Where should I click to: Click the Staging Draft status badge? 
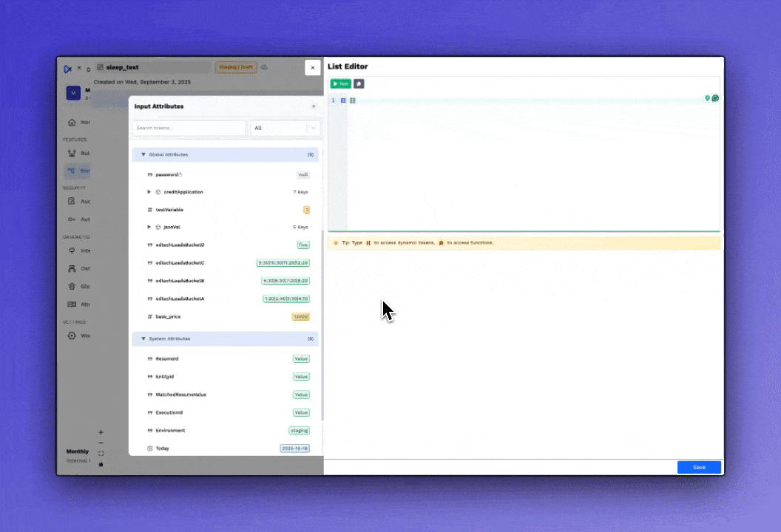coord(236,67)
